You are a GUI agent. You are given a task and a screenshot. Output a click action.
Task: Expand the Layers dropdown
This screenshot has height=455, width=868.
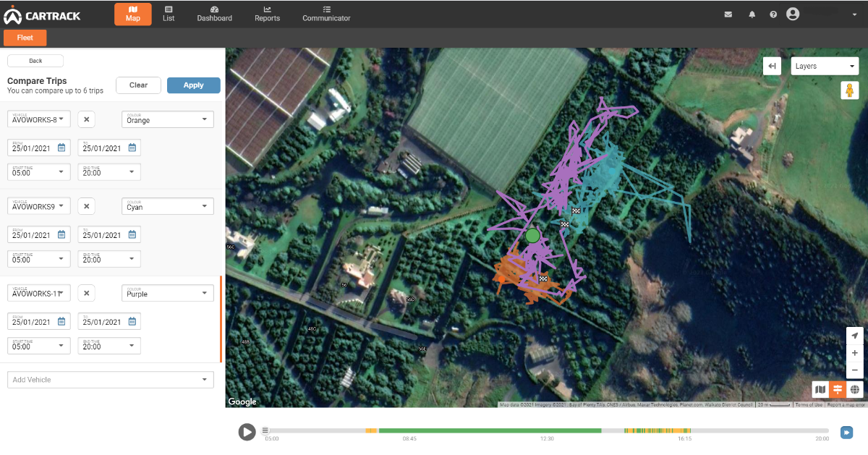825,67
